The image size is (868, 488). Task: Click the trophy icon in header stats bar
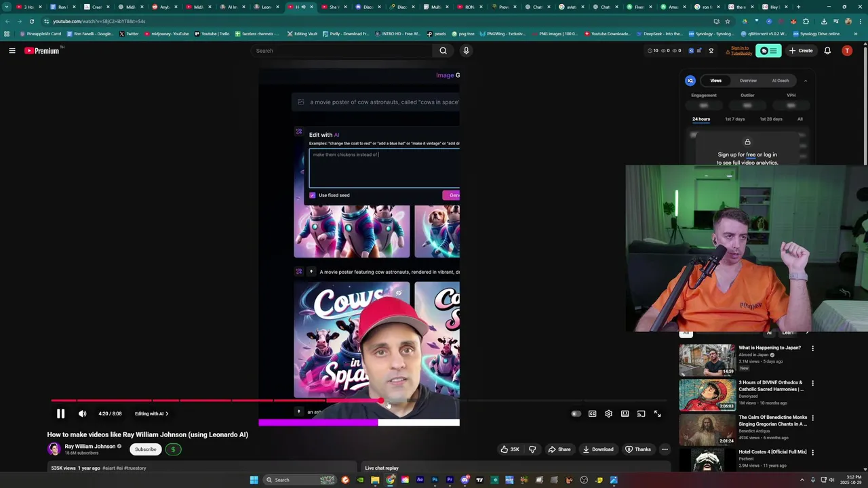(711, 50)
